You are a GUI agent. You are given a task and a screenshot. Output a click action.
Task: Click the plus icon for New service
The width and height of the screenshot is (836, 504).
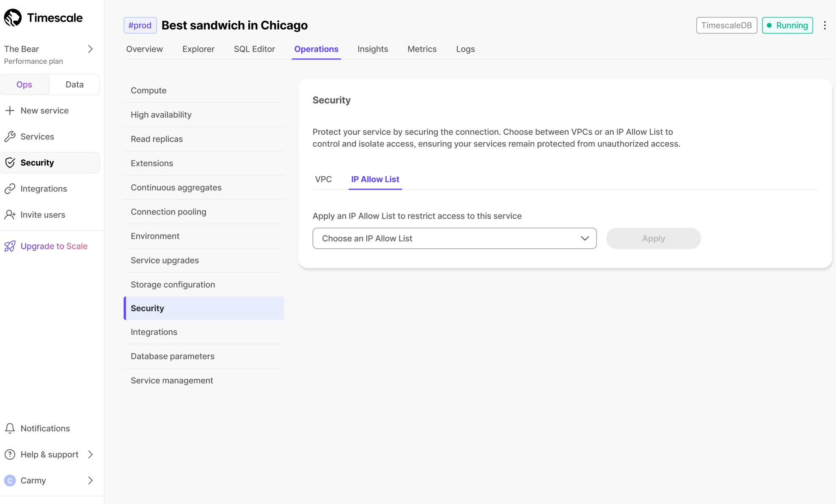[x=10, y=110]
